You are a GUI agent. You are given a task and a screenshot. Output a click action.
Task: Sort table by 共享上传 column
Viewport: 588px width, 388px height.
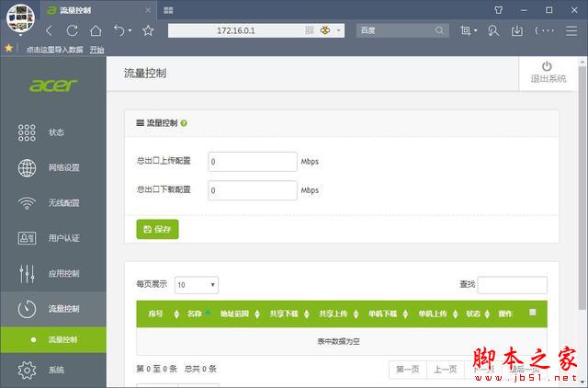(356, 314)
